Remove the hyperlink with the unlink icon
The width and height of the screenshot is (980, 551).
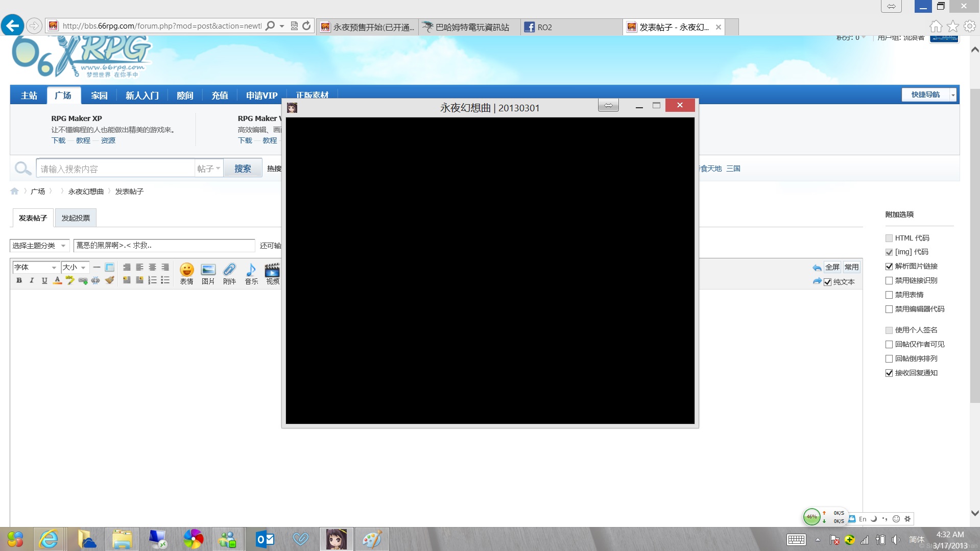95,280
